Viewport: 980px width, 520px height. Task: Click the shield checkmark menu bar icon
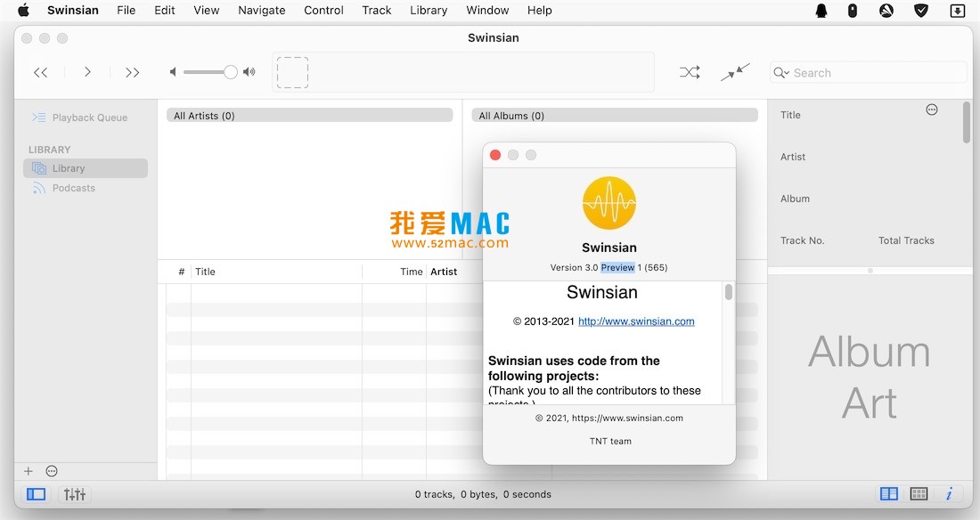pyautogui.click(x=921, y=10)
